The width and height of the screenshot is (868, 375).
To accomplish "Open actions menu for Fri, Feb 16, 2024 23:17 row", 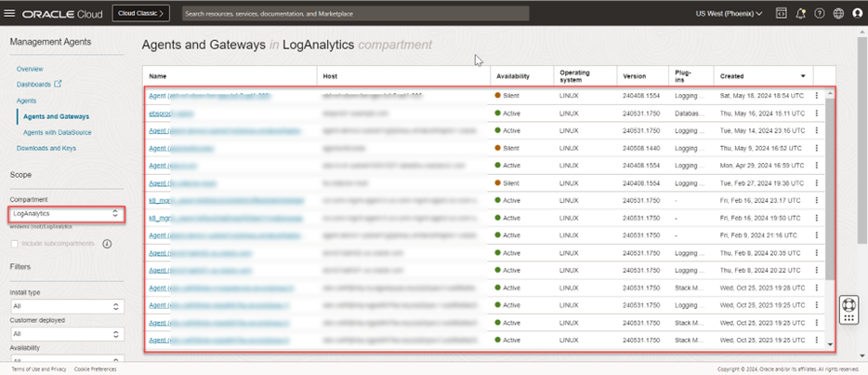I will tap(817, 200).
